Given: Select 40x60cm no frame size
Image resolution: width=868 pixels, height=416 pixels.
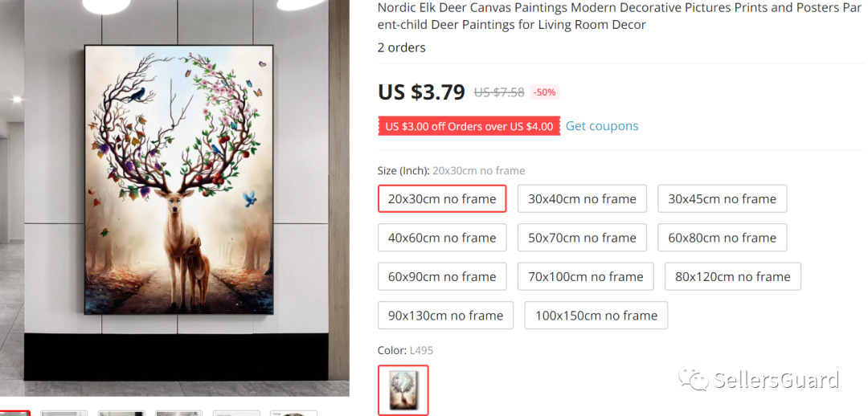Looking at the screenshot, I should tap(442, 238).
